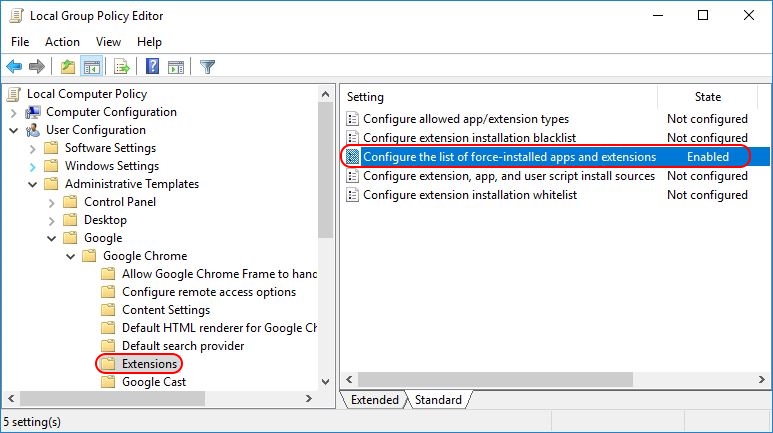
Task: Open the Action menu
Action: pyautogui.click(x=62, y=42)
